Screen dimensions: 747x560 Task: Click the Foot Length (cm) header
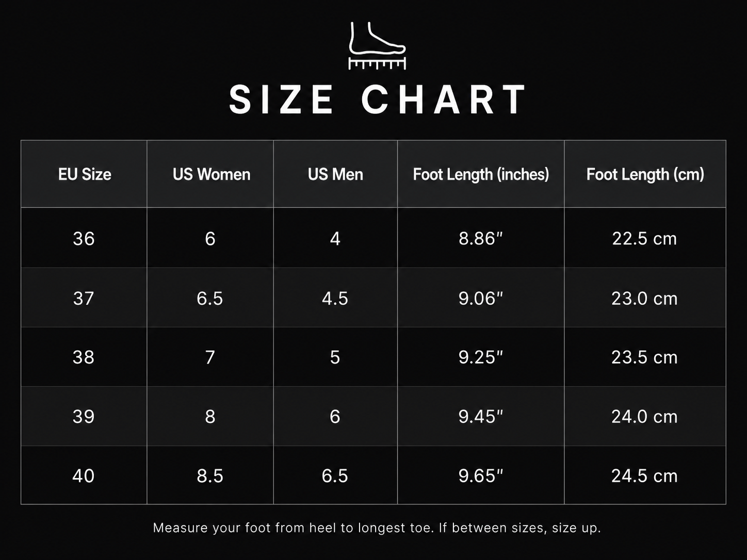pos(645,174)
